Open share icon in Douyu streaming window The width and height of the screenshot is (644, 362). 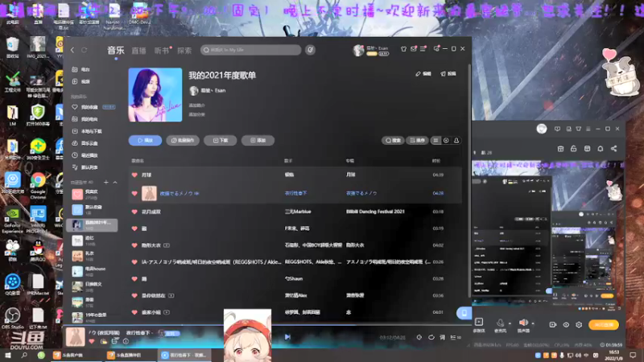(x=613, y=149)
